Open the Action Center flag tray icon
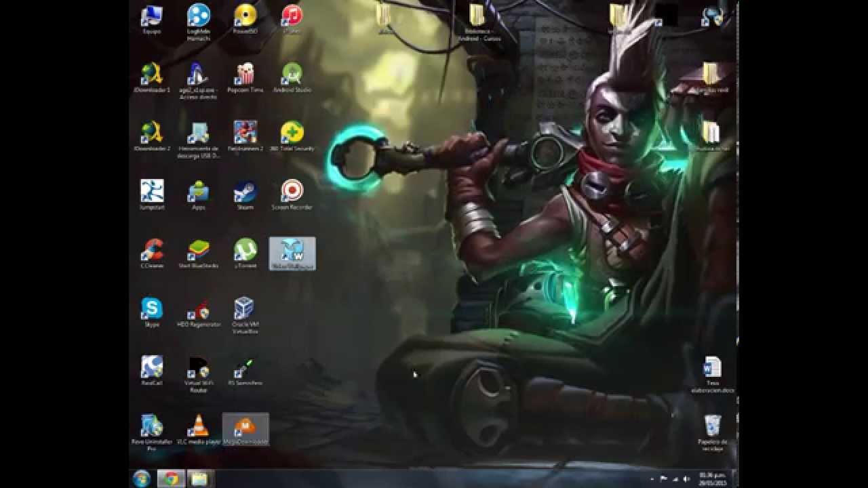Screen dimensions: 868x488 tap(663, 479)
